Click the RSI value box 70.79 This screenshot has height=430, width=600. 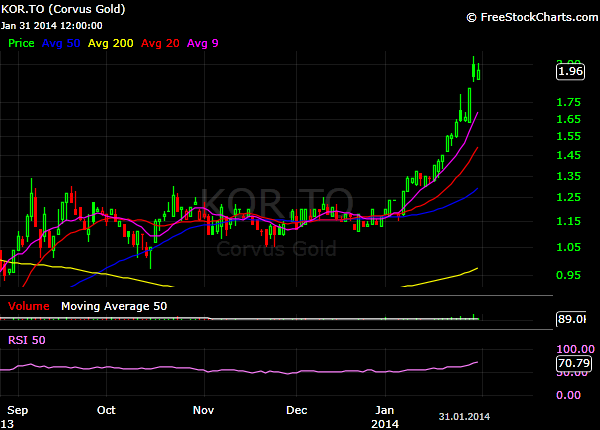coord(574,363)
